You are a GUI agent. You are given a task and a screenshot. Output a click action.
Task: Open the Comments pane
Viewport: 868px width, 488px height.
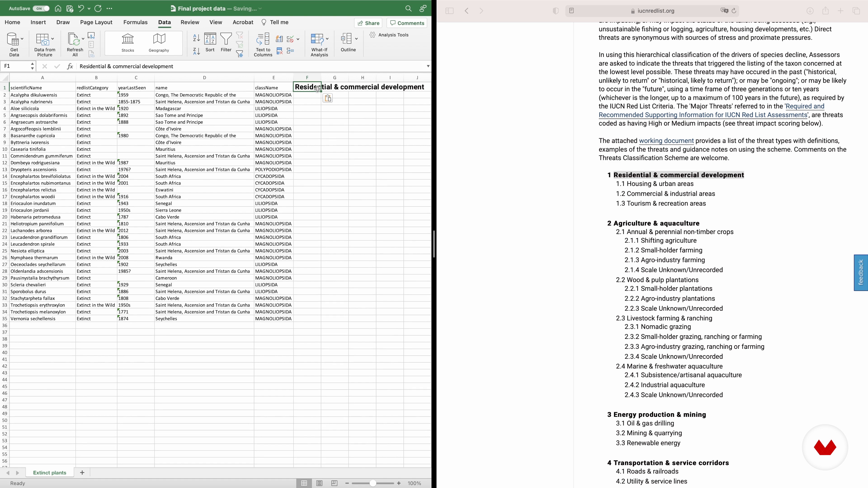coord(407,23)
